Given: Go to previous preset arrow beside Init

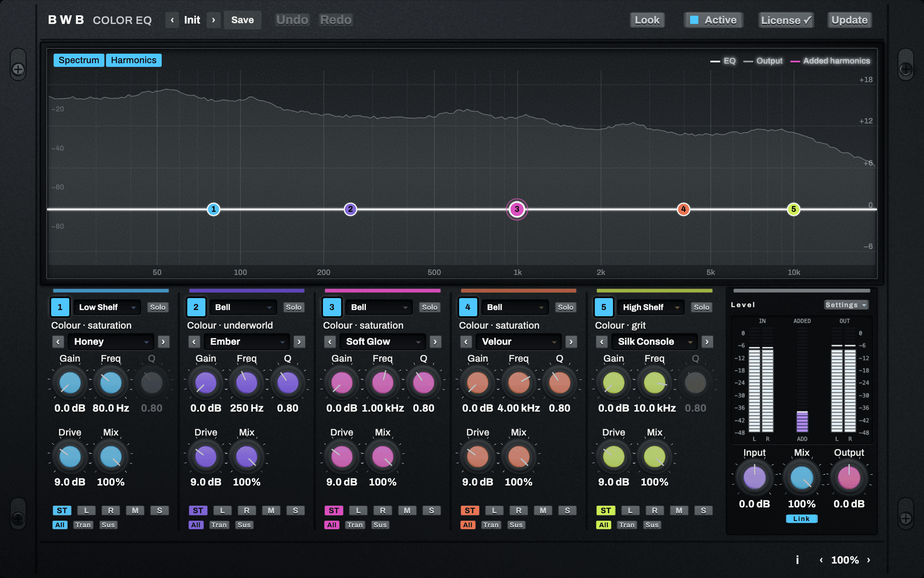Looking at the screenshot, I should point(172,20).
